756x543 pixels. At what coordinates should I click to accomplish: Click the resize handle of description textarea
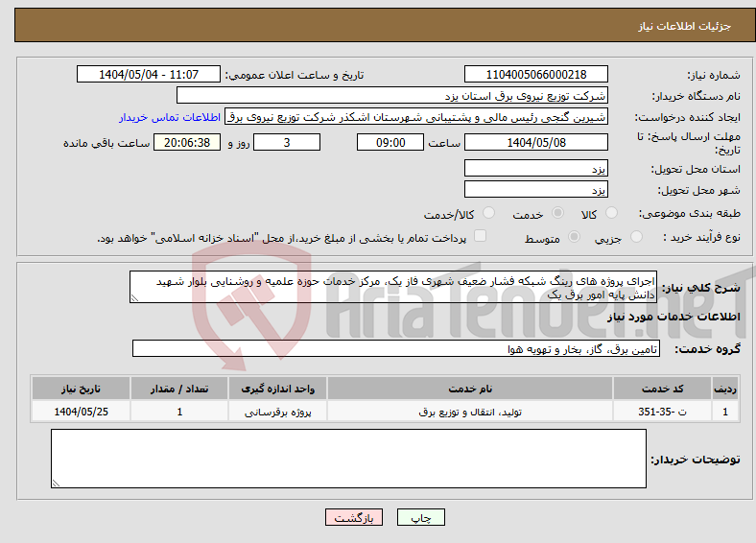tap(134, 298)
